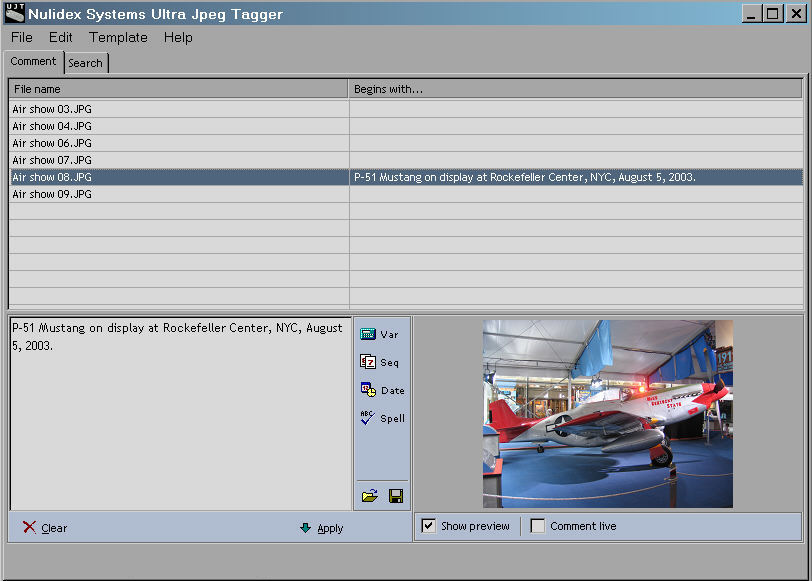Open the Template menu
The width and height of the screenshot is (812, 581).
118,38
